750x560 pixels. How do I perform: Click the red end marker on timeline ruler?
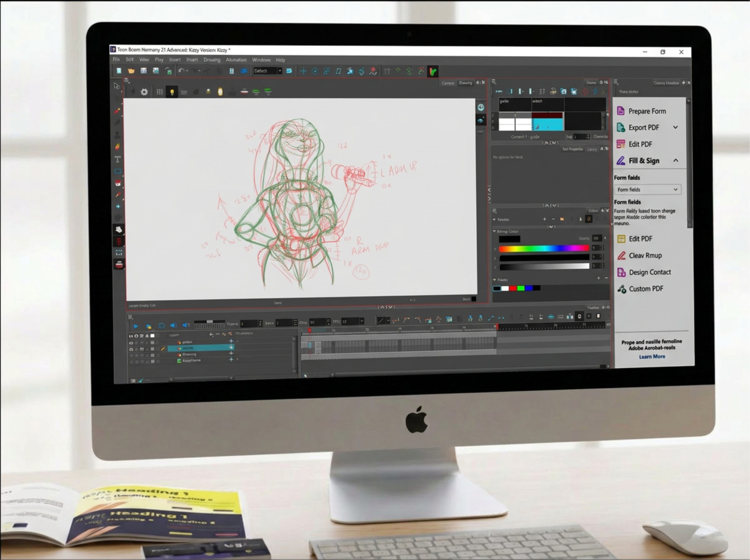click(x=497, y=326)
